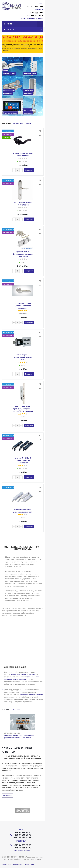Screen dimensions: 79x868
Task: Favorite the Apecs HP-85.0423-CR handle with heart
Action: click(40, 180)
